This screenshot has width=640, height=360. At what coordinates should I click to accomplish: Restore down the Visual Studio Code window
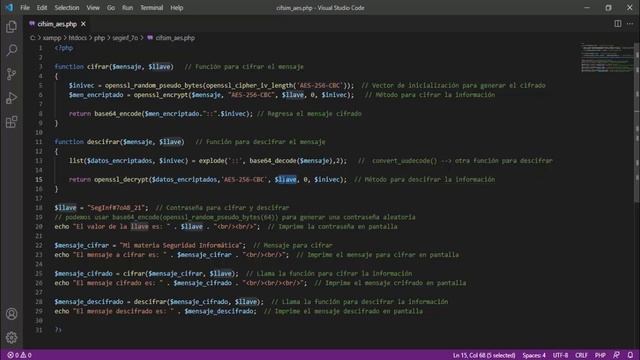point(608,8)
